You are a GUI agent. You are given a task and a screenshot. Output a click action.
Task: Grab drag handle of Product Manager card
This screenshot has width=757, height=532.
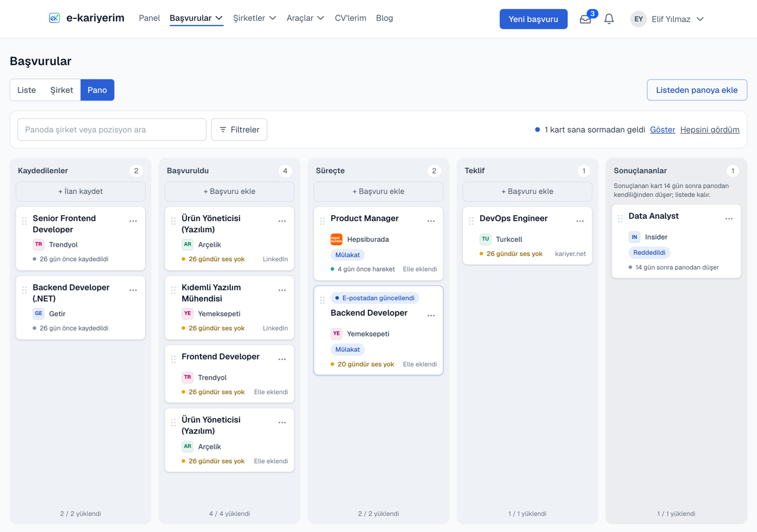coord(322,221)
